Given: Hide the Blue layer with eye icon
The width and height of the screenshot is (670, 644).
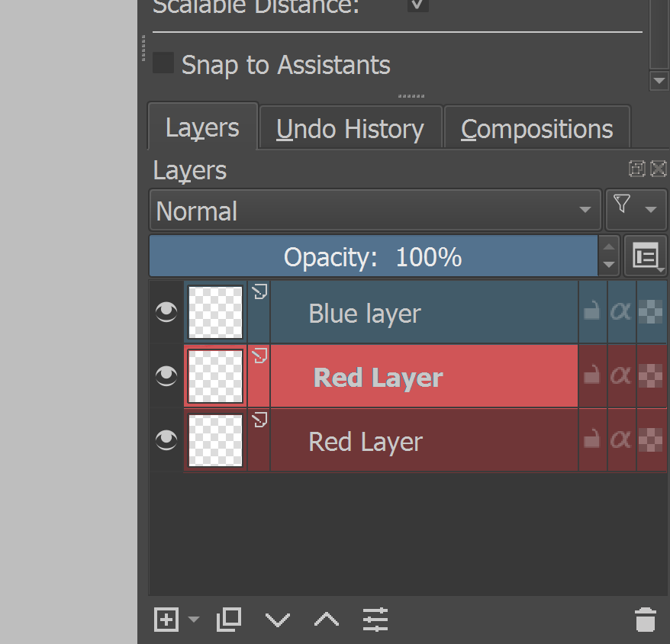Looking at the screenshot, I should pyautogui.click(x=166, y=312).
